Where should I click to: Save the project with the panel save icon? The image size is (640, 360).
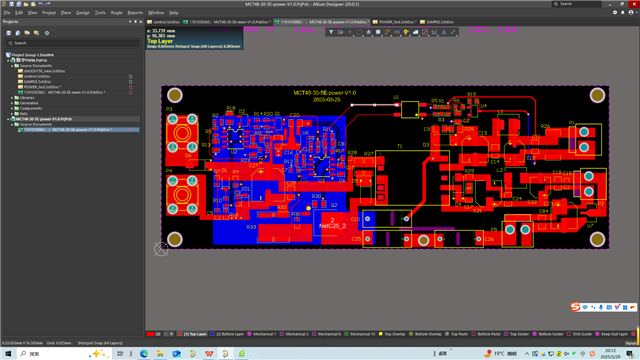[9, 33]
